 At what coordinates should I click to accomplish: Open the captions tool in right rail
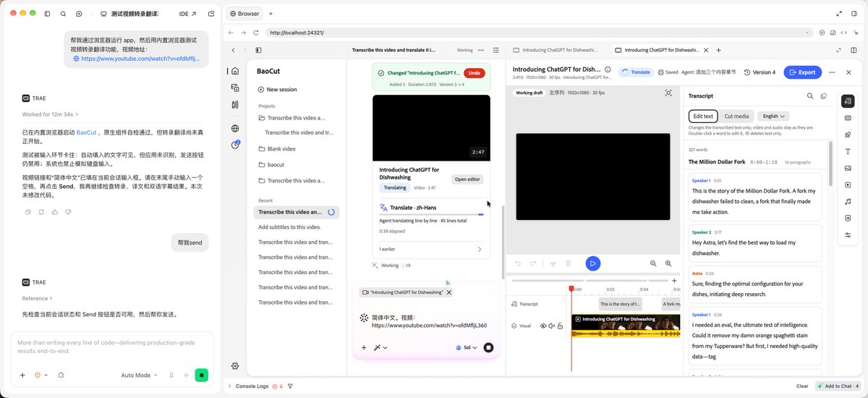click(848, 118)
